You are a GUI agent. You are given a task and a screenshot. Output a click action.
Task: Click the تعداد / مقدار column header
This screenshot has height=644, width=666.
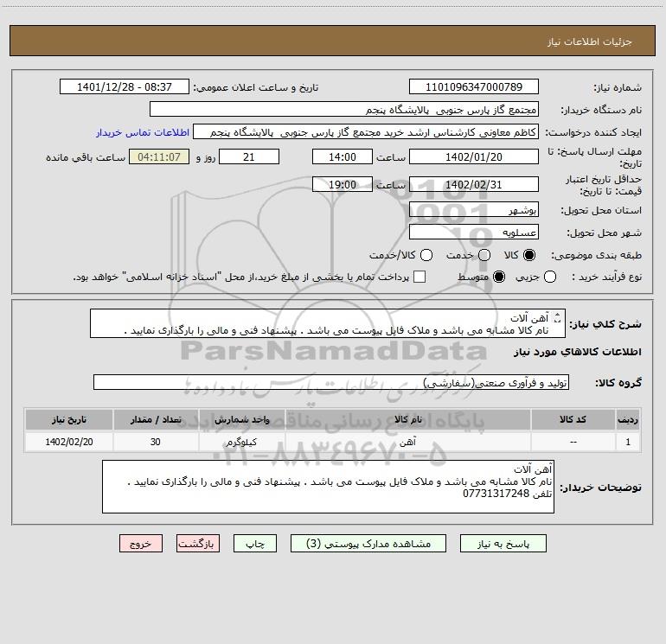point(156,419)
